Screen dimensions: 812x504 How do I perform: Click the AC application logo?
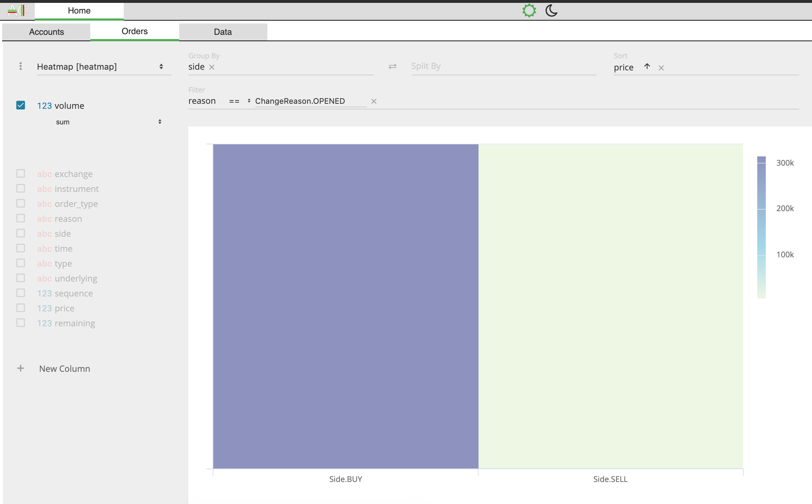[17, 10]
